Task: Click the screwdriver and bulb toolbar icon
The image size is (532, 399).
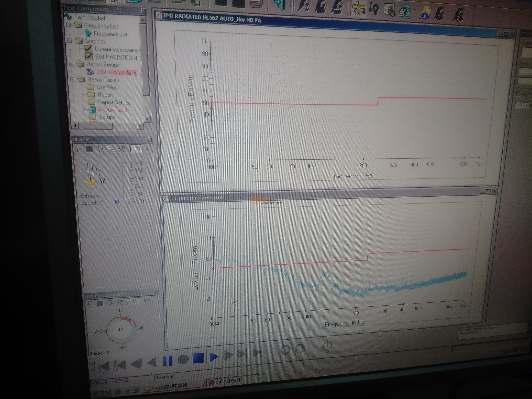Action: click(x=374, y=9)
